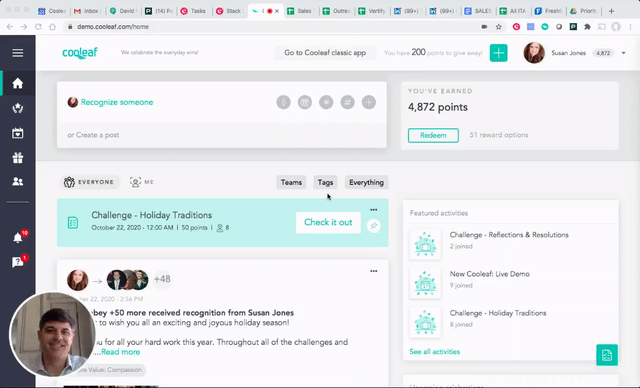Click the browser back arrow

(x=10, y=27)
